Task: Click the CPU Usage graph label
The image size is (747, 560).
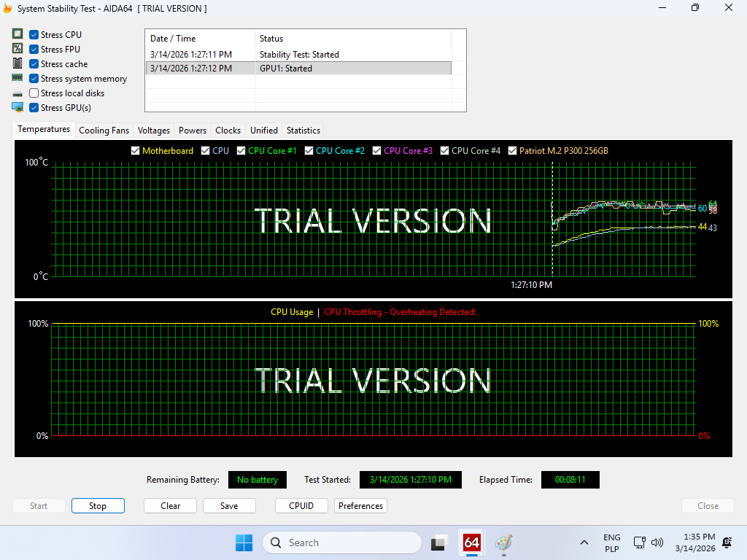Action: point(292,312)
